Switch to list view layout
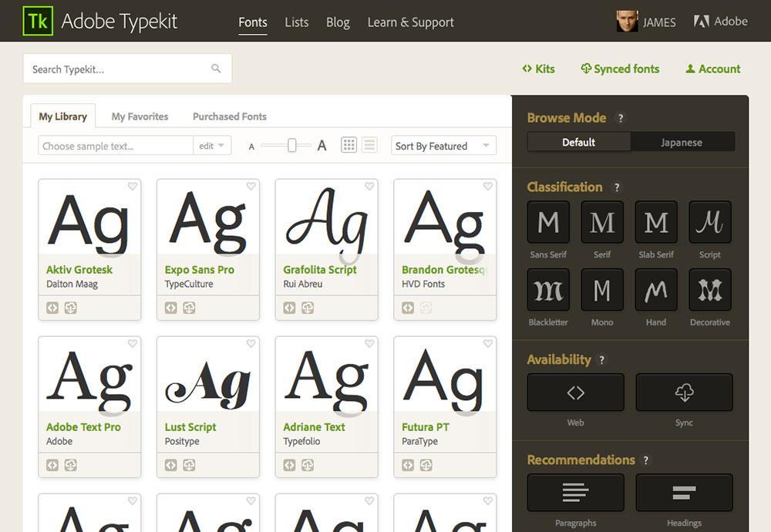 [369, 145]
